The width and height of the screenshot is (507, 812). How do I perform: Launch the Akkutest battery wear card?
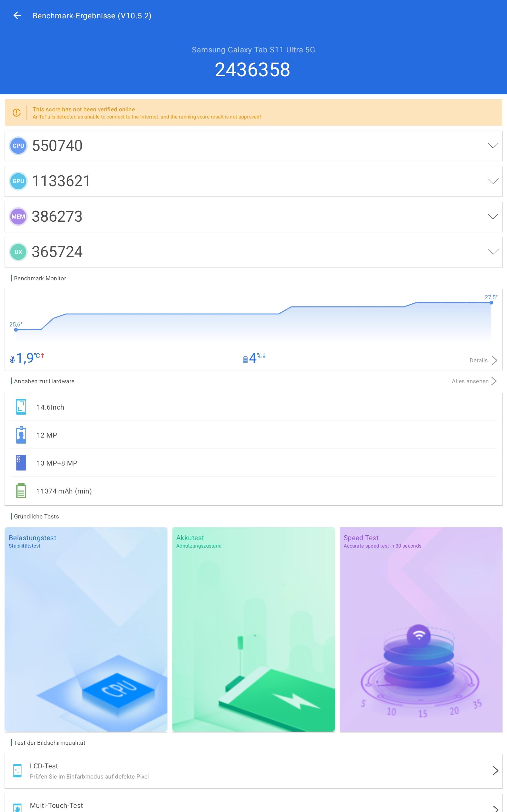coord(253,629)
